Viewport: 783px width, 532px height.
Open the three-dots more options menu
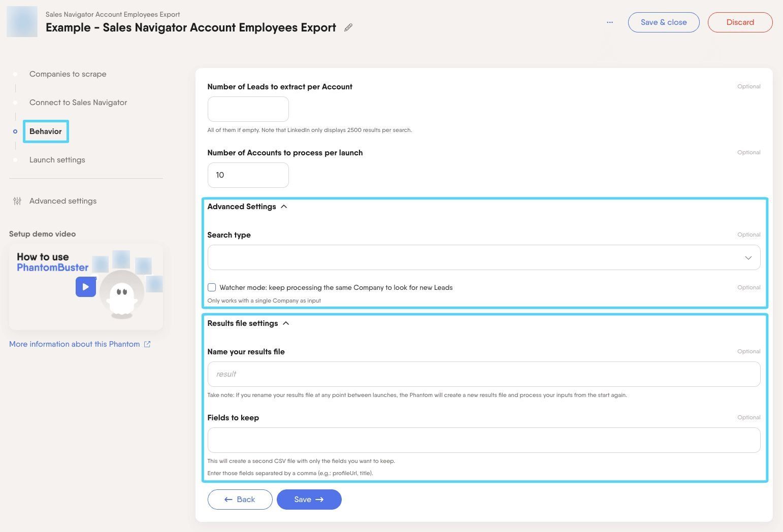pos(610,22)
